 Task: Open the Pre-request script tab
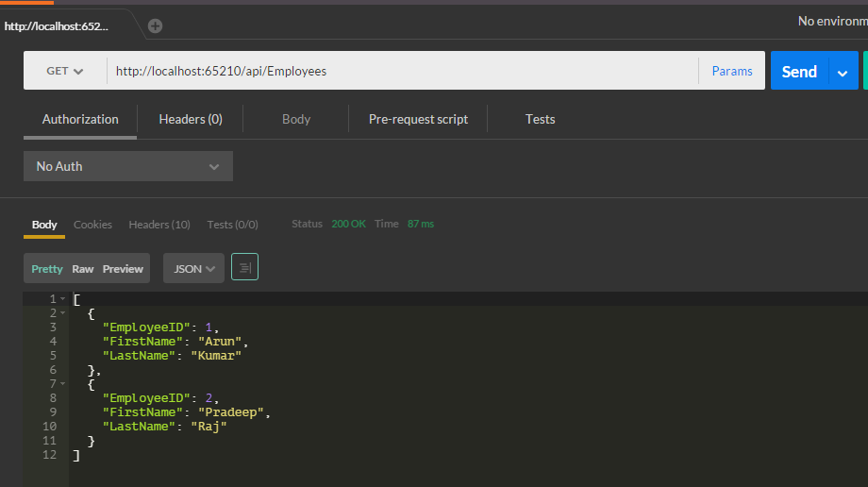pos(418,119)
